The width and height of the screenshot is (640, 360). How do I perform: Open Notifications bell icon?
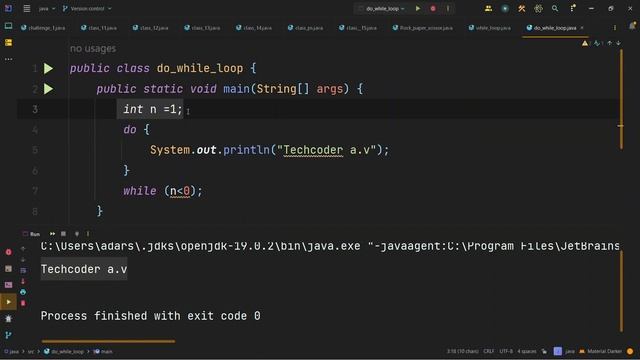click(x=633, y=26)
